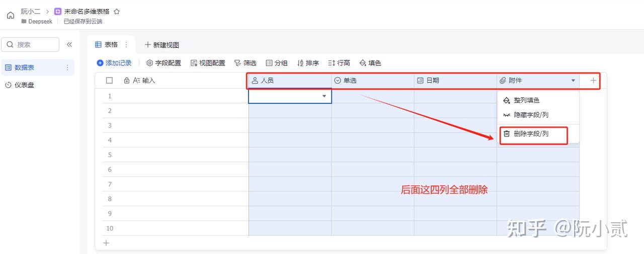
Task: Click 新建视图 to create a view
Action: point(162,45)
